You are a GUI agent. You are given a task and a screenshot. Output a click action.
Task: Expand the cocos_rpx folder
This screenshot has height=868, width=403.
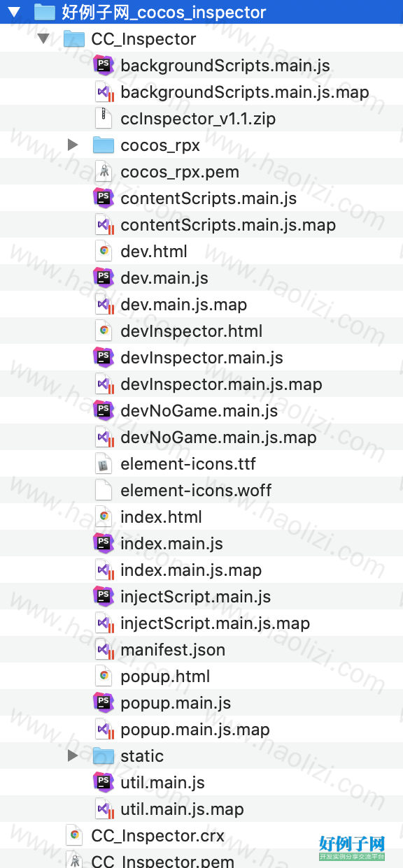pos(73,145)
